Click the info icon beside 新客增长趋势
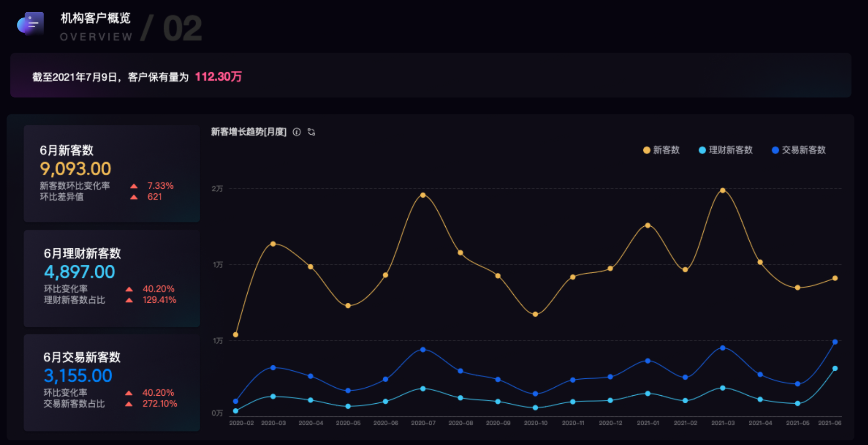Viewport: 868px width, 445px height. (297, 132)
